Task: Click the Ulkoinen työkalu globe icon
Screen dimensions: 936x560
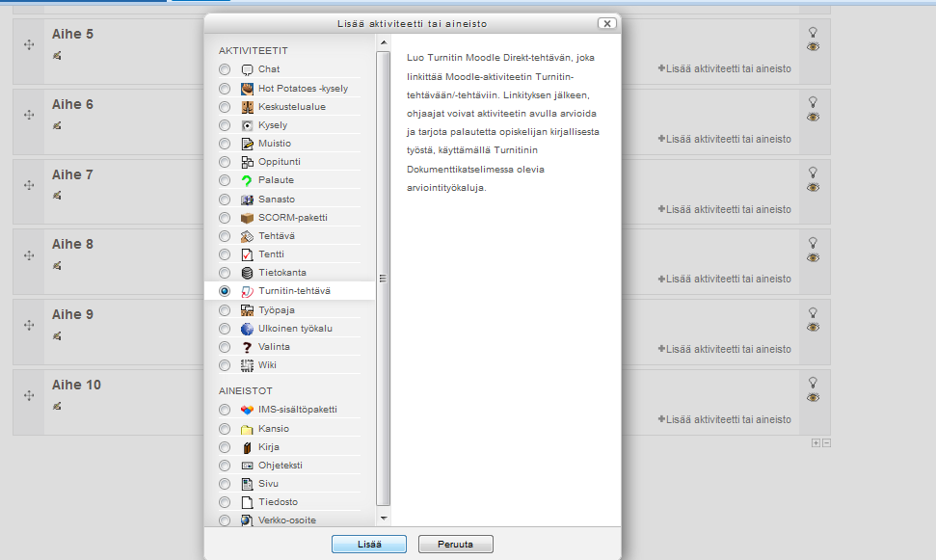Action: click(x=247, y=329)
